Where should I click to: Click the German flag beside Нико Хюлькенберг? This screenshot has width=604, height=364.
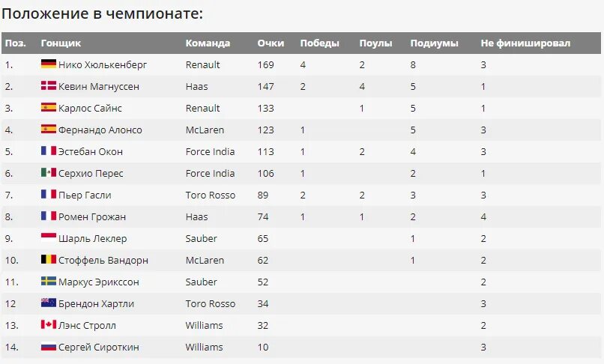[x=49, y=64]
